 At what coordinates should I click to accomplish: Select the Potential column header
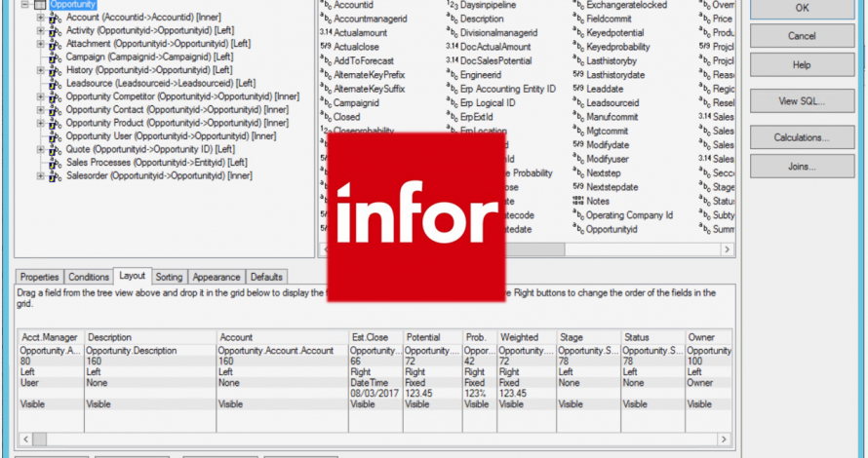click(433, 337)
